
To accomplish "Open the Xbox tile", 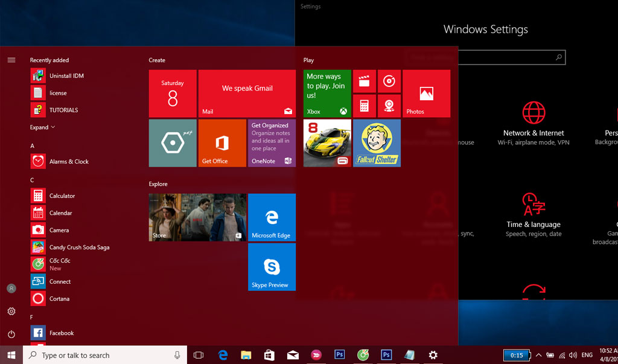I will pos(327,94).
